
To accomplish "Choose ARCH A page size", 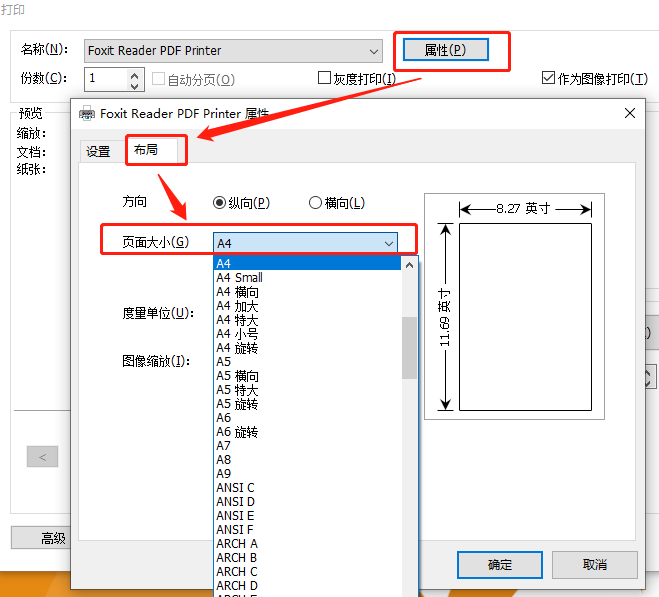I will [308, 544].
